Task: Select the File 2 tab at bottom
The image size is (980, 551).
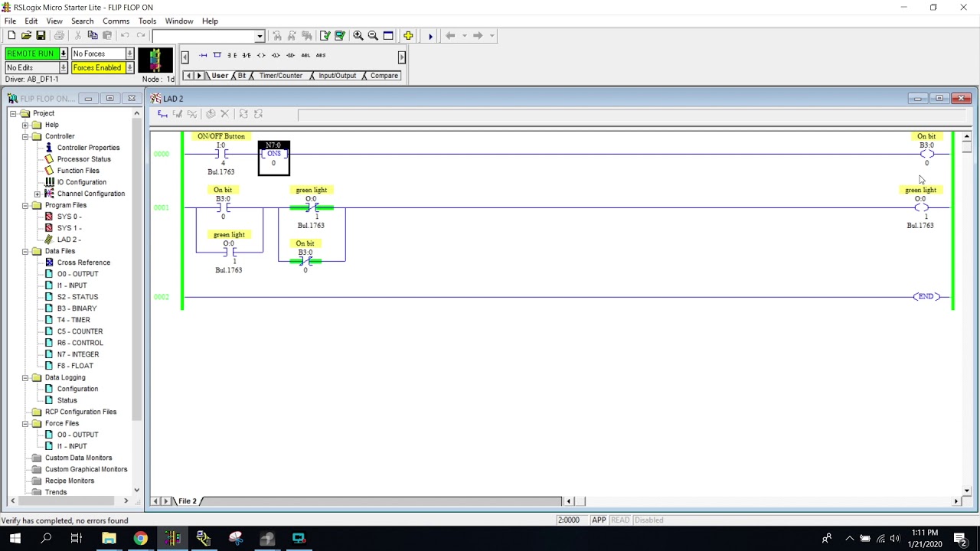Action: coord(188,501)
